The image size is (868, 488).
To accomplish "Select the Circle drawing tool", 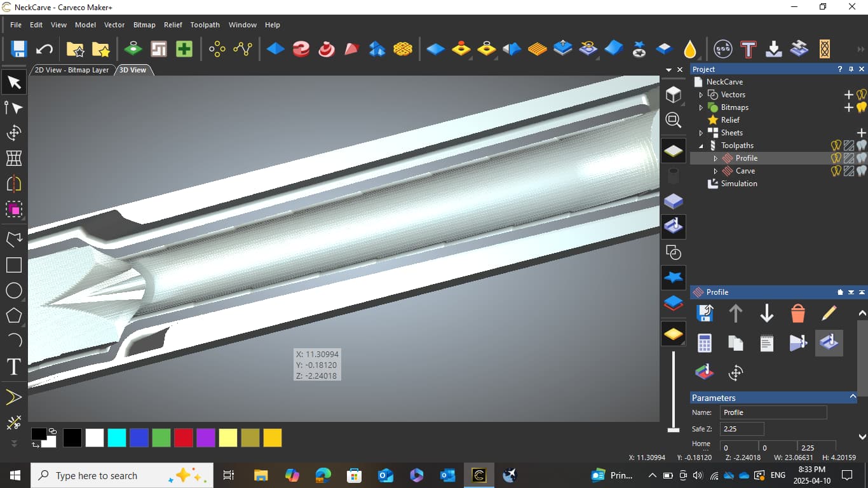I will (13, 290).
